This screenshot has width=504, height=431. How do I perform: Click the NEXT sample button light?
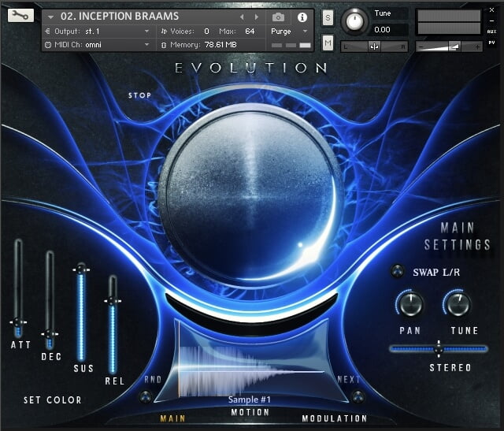[358, 396]
